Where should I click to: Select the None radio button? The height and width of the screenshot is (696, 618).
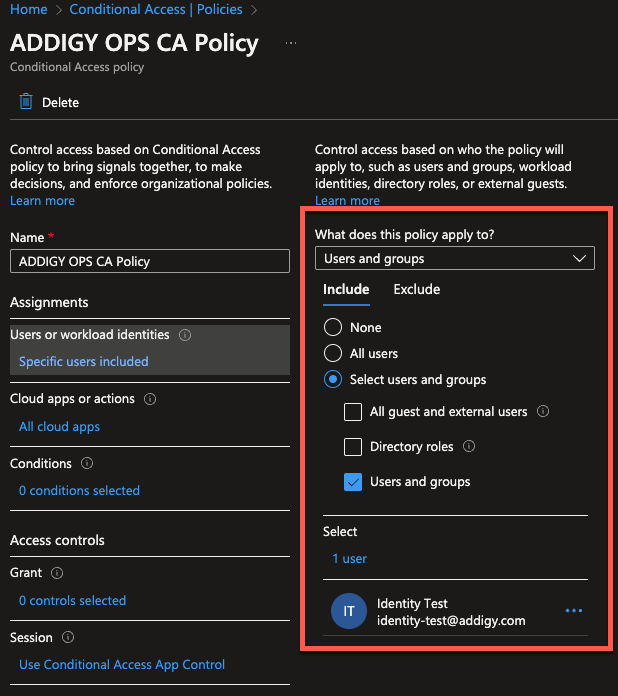(x=333, y=327)
